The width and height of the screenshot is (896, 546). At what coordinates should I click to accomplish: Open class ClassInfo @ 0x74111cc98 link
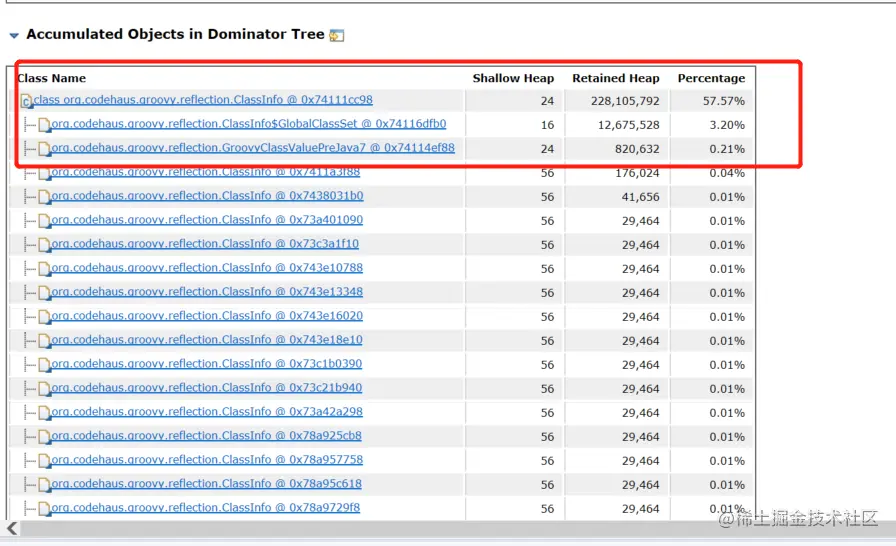coord(203,100)
